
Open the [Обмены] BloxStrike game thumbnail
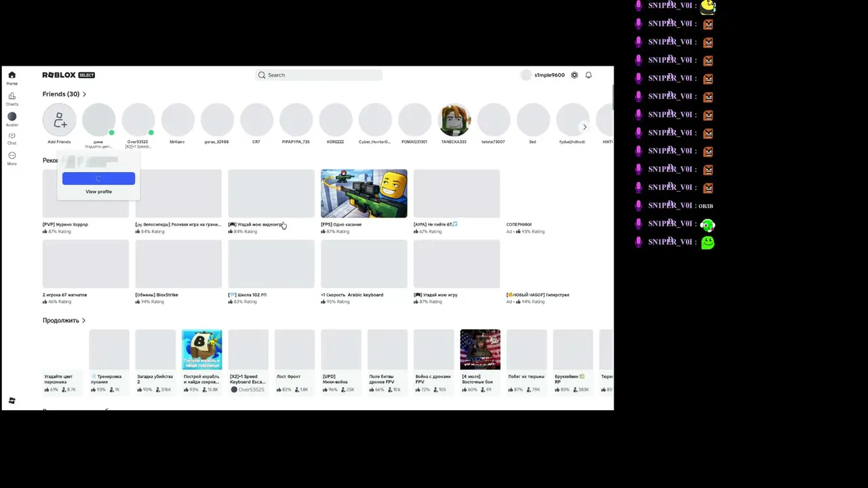pos(178,264)
